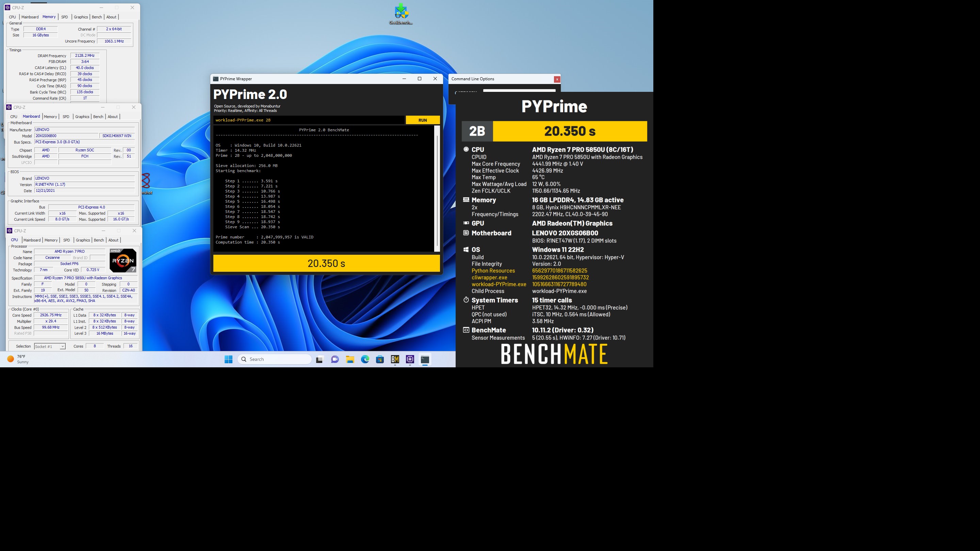
Task: Click the Level 3 cache 16 MBytes value
Action: 104,333
